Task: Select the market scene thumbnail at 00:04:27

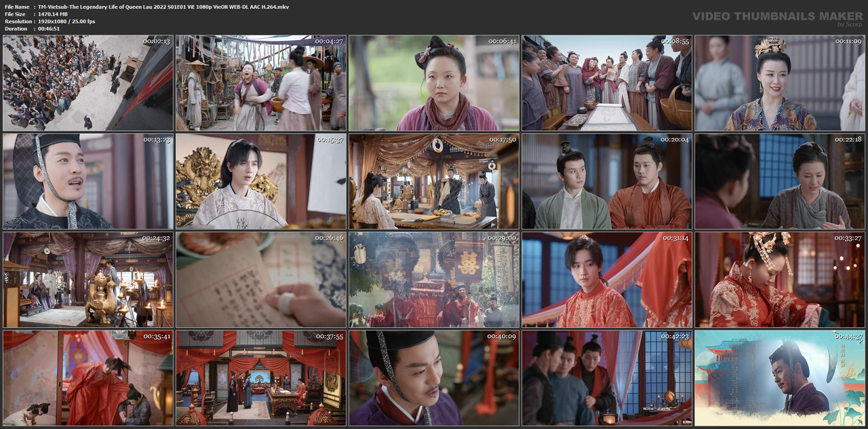Action: [261, 83]
